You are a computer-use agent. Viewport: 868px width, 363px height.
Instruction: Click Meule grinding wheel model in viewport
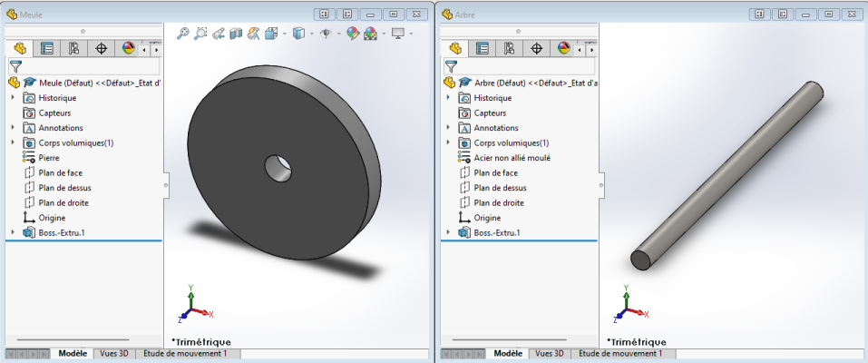coord(283,162)
